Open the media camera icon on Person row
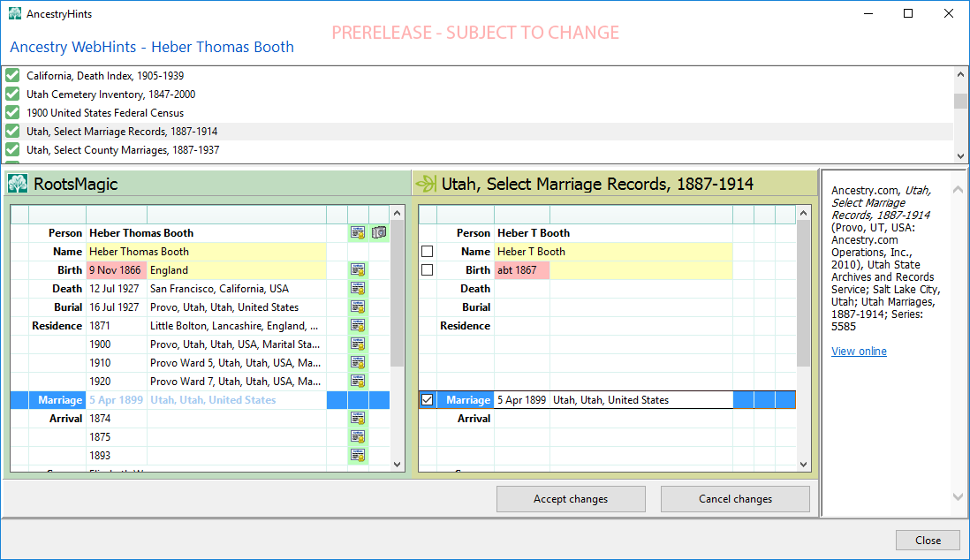Image resolution: width=970 pixels, height=560 pixels. coord(379,232)
